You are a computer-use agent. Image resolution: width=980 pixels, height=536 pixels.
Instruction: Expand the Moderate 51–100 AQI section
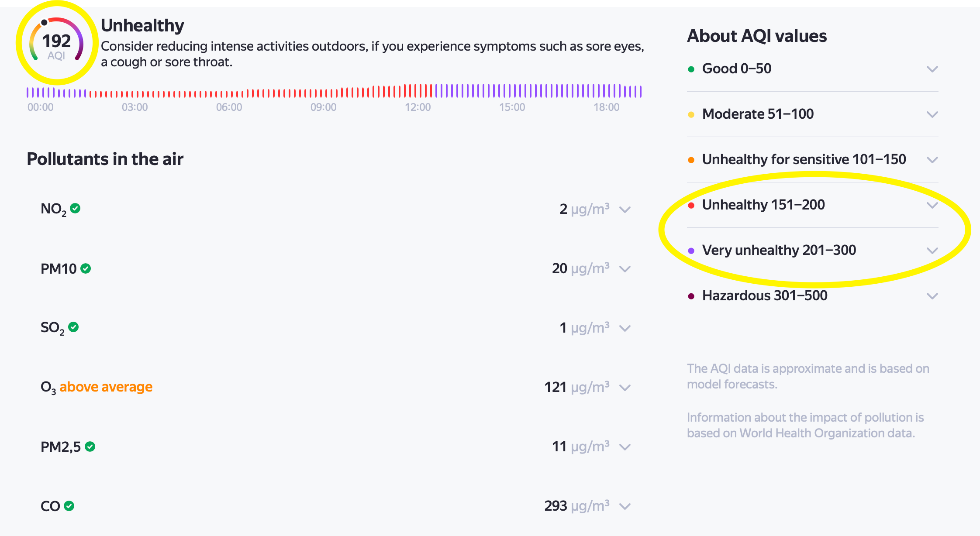(932, 114)
